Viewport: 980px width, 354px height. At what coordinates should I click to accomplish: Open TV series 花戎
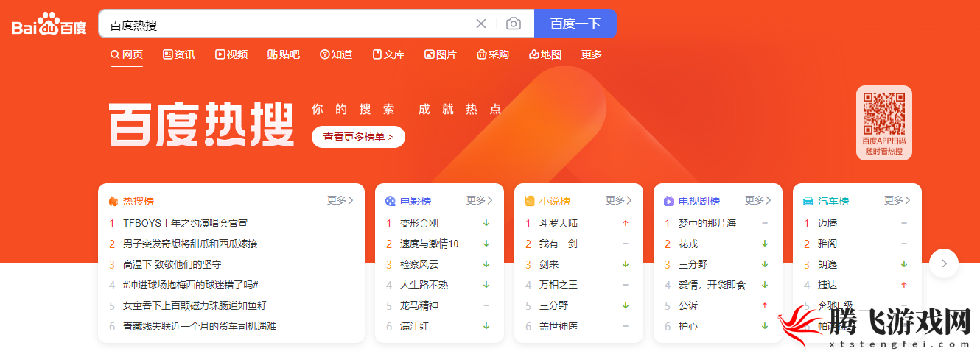click(x=688, y=244)
